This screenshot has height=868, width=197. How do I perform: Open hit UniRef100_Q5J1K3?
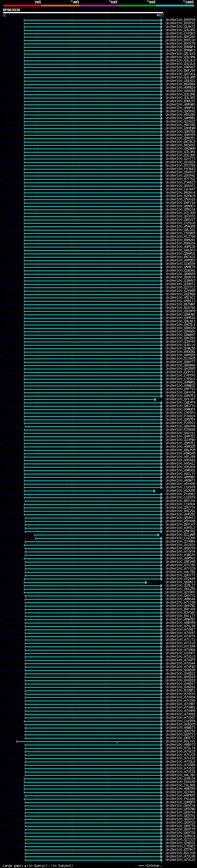point(180,54)
